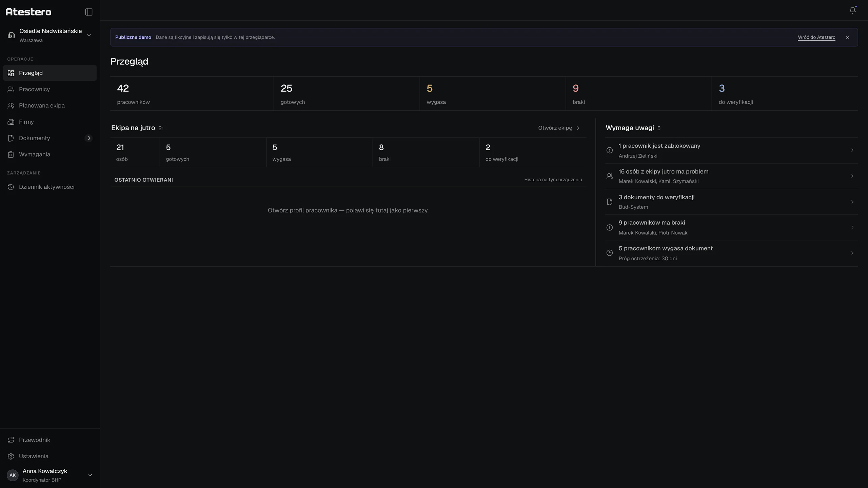Go to Firmy in sidebar
This screenshot has width=868, height=488.
50,122
